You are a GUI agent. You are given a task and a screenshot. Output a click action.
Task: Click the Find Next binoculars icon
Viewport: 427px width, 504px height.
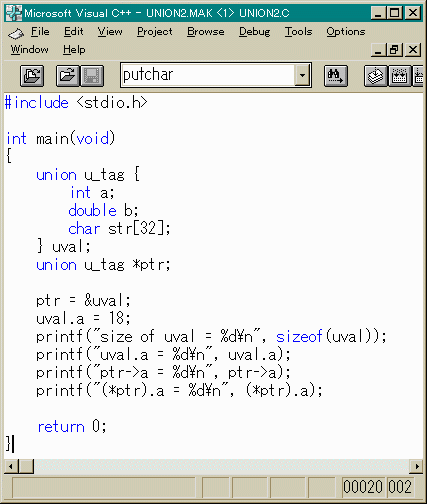[336, 76]
